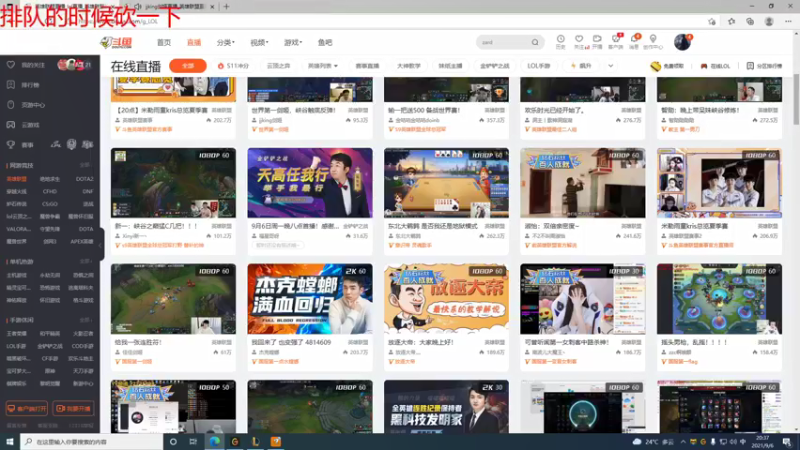The image size is (800, 450).
Task: Select the 金铲铲之战 filter pill
Action: pos(494,66)
